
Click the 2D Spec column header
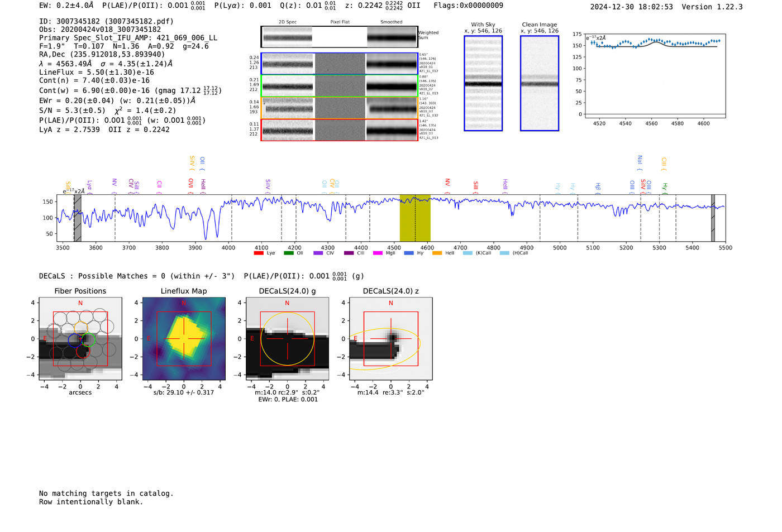point(288,22)
